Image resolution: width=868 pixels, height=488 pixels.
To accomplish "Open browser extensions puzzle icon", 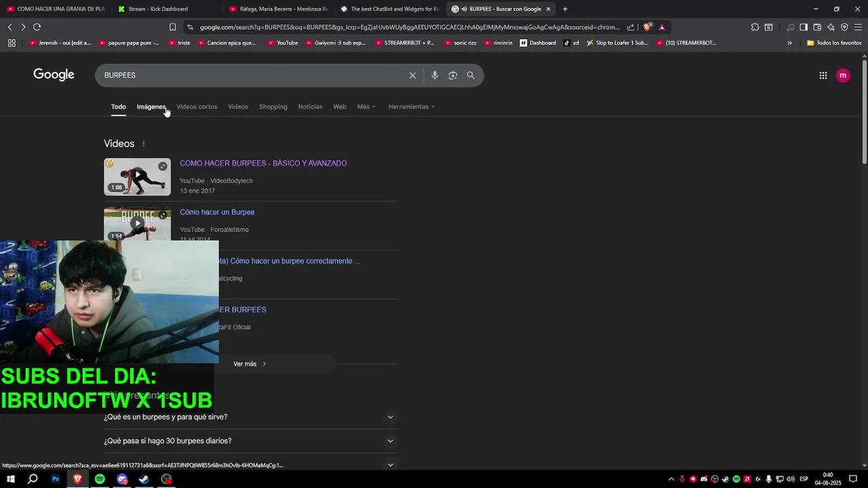I will [x=755, y=27].
